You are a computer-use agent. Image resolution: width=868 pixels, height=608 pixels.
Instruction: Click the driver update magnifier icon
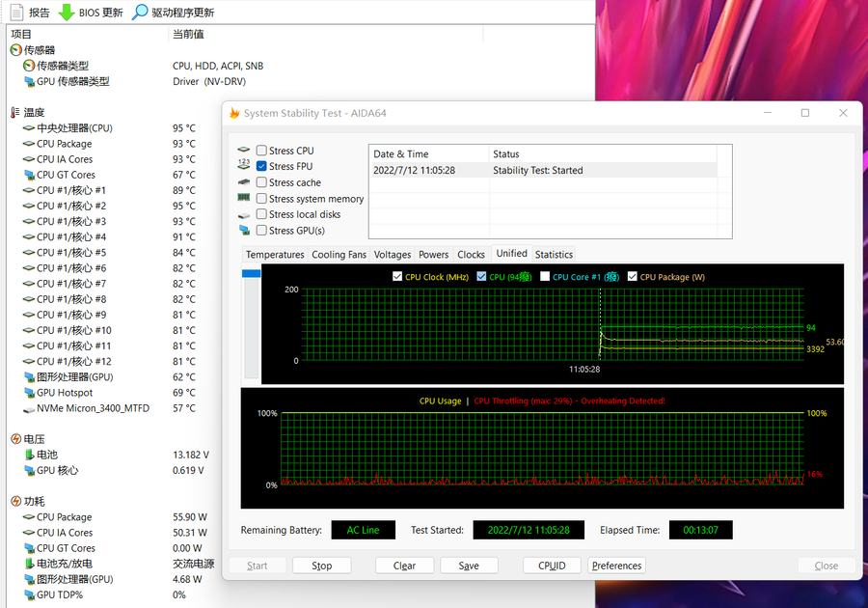point(140,13)
